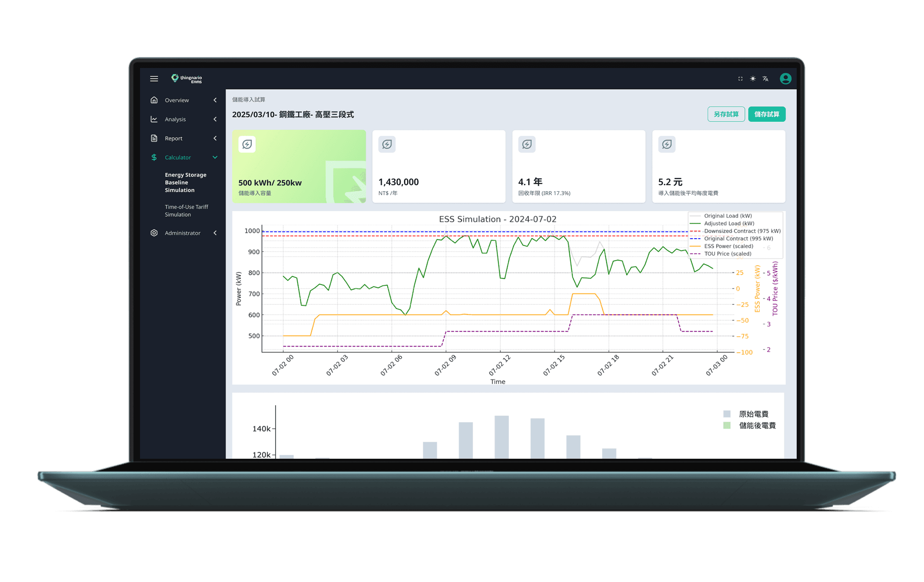The height and width of the screenshot is (582, 924).
Task: Click the Administrator gear icon
Action: (x=154, y=233)
